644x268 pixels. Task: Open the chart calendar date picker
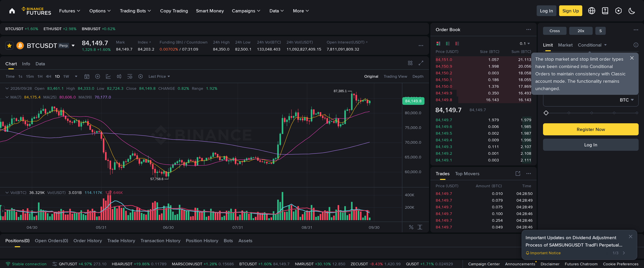point(87,76)
